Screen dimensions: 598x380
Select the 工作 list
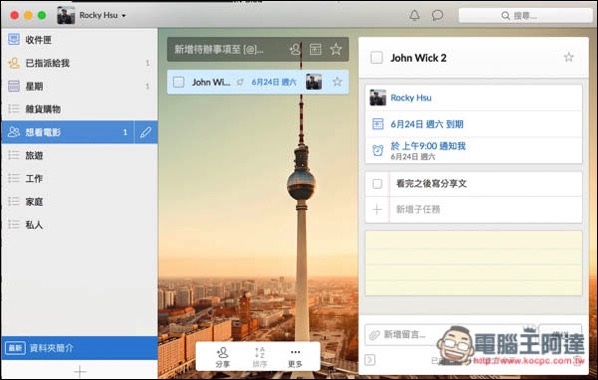click(79, 178)
